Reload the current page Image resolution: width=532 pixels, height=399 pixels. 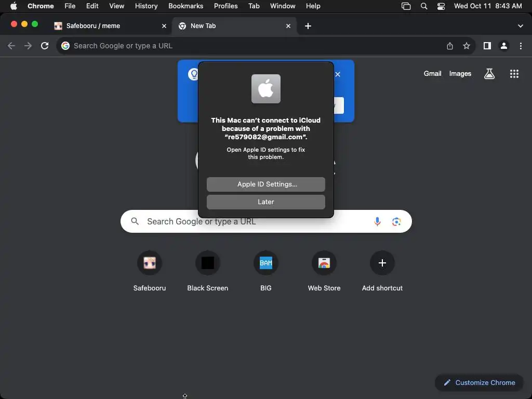click(x=45, y=46)
